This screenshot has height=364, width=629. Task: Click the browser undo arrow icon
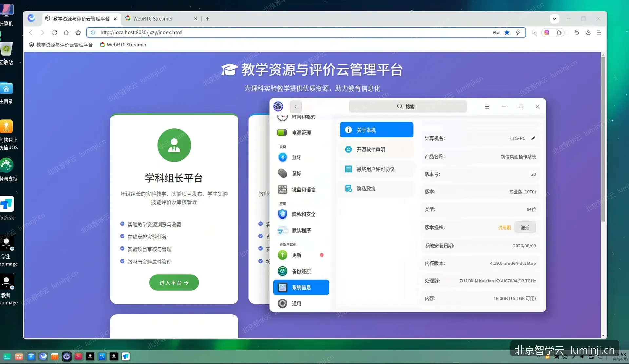click(x=576, y=32)
